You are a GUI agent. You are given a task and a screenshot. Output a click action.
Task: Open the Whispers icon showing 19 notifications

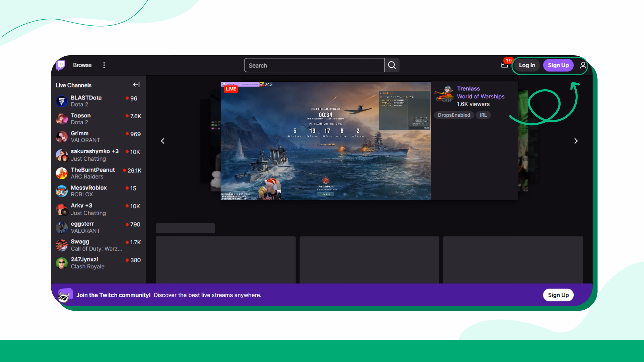pyautogui.click(x=505, y=65)
